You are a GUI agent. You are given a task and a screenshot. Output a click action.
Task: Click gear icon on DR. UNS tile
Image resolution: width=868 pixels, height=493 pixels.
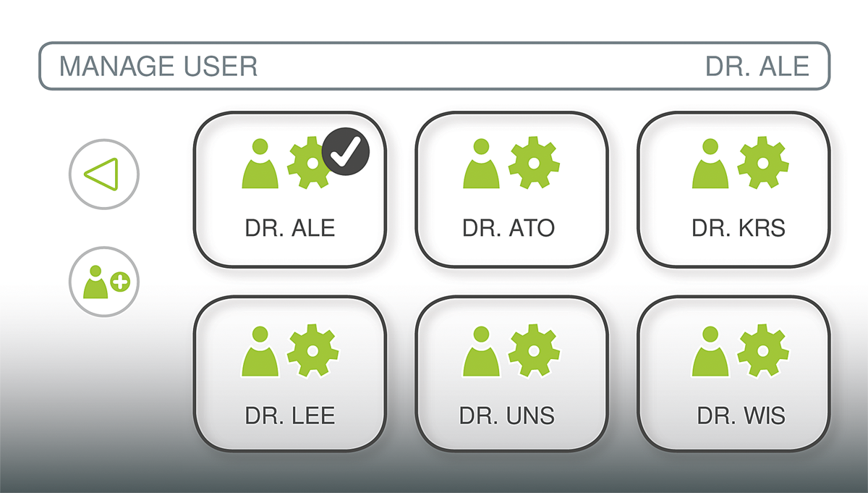click(534, 350)
